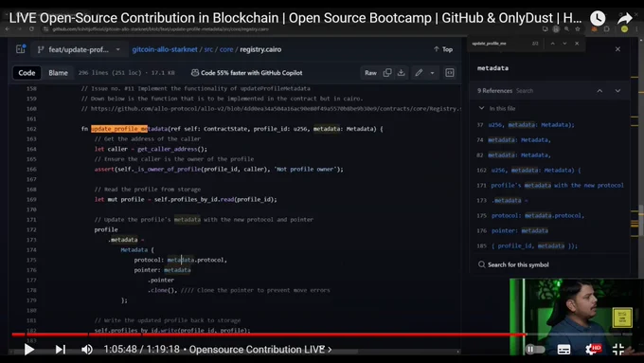Toggle the symbols panel icon next to edit options
This screenshot has height=363, width=644.
(x=450, y=73)
